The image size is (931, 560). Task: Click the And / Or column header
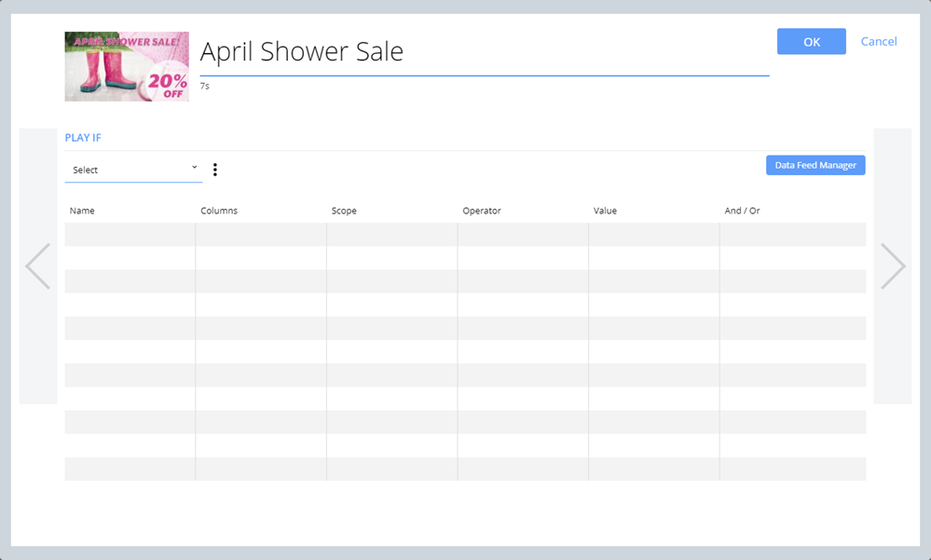click(742, 211)
